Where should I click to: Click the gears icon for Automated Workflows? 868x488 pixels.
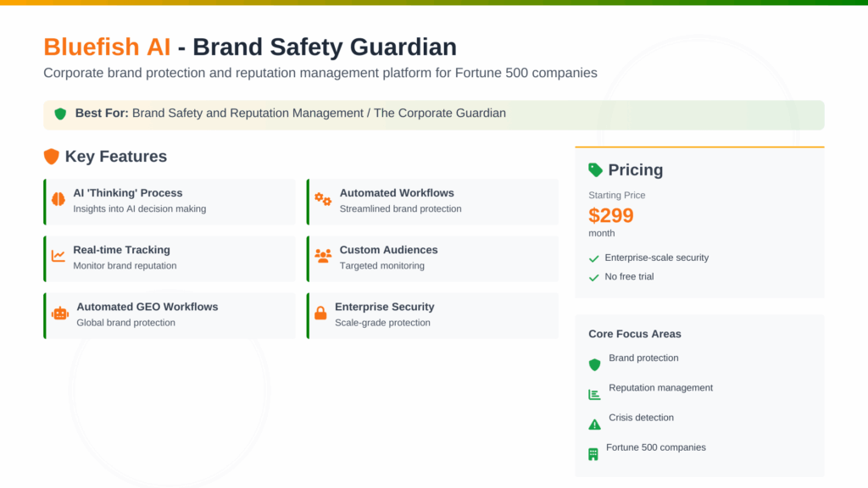coord(323,199)
